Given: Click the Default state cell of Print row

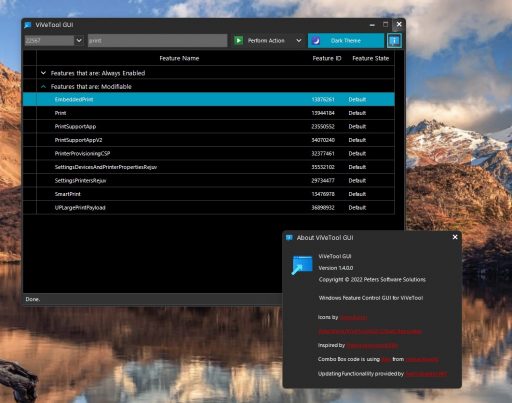Looking at the screenshot, I should (357, 113).
